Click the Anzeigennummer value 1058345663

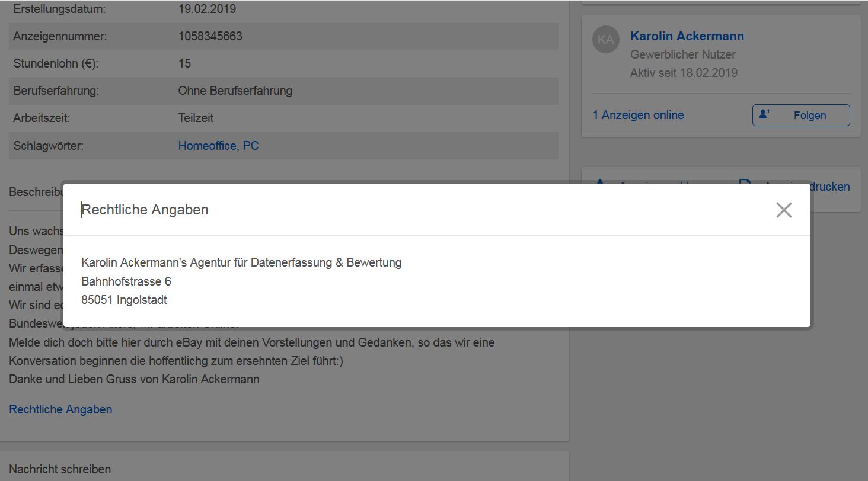(210, 36)
